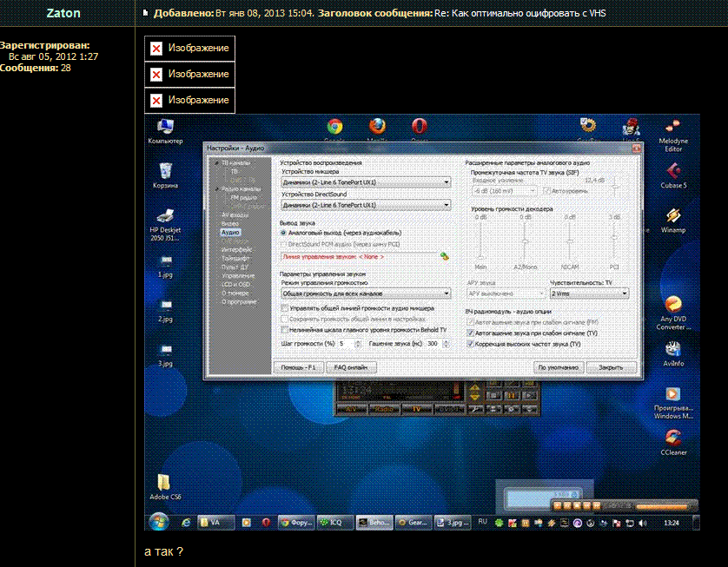Open the sensitivity '2 Vrms' dropdown
Screen dimensions: 728x567
click(x=588, y=293)
